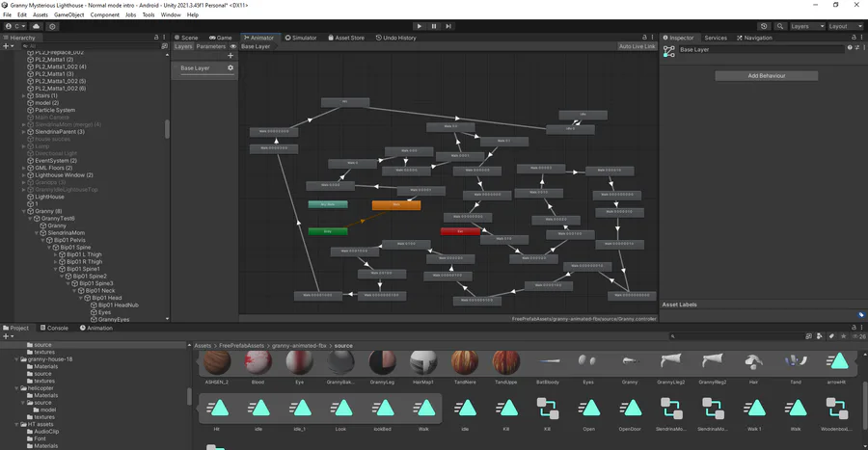Click the Step frame button

click(448, 26)
